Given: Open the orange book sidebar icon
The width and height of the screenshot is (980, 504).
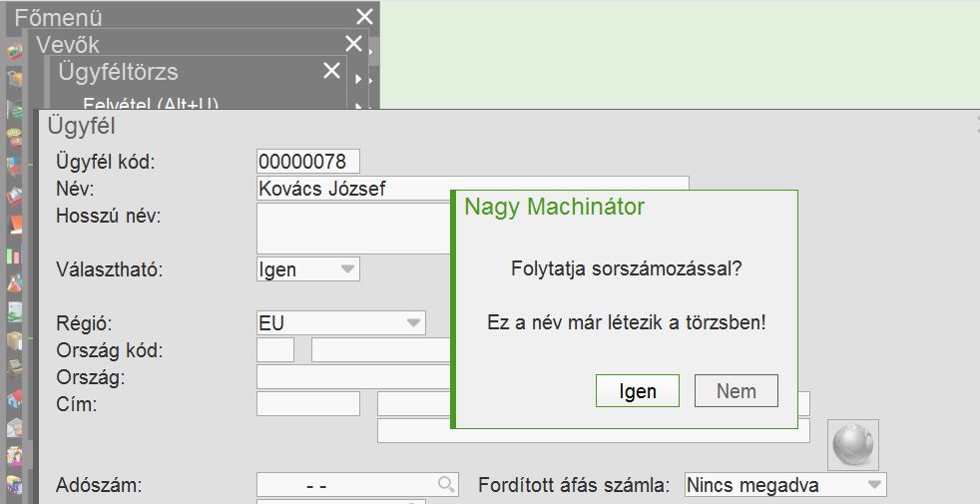Looking at the screenshot, I should 14,225.
